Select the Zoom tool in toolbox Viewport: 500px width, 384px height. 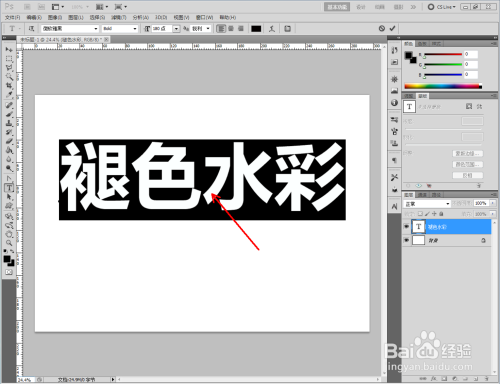9,243
